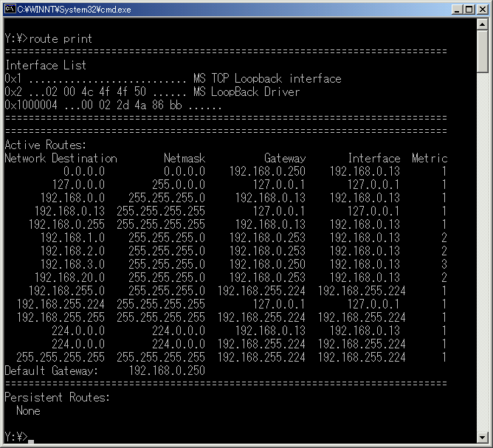Click the 'MS LoopBack Driver' entry
This screenshot has width=493, height=448.
pyautogui.click(x=246, y=92)
